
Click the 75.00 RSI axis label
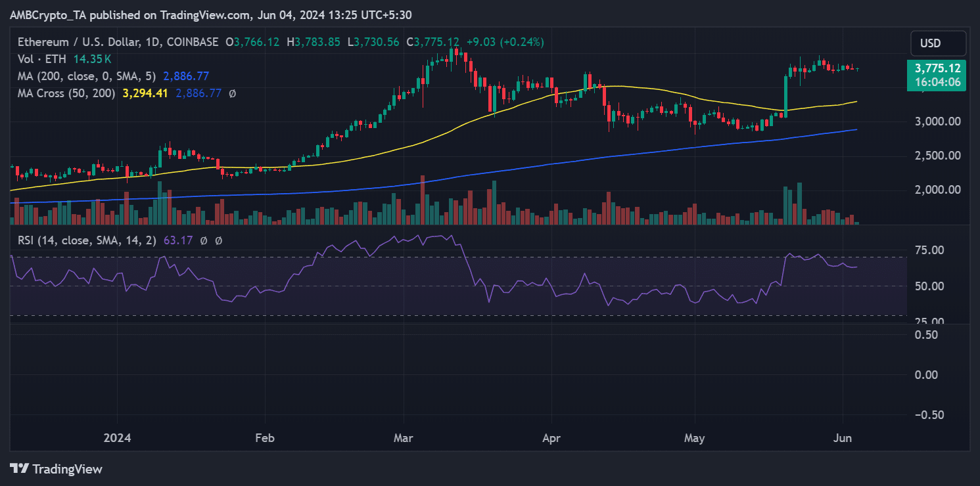tap(928, 250)
